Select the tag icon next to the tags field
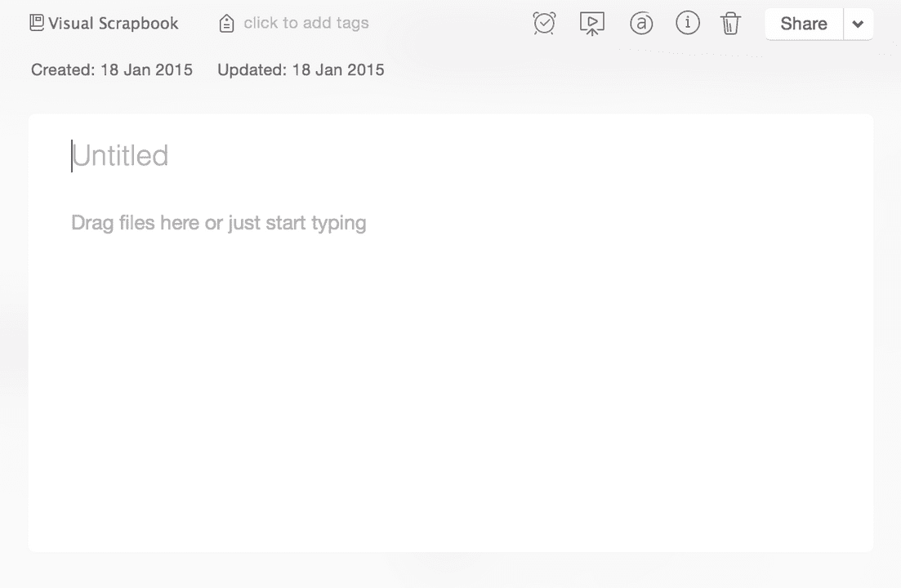The height and width of the screenshot is (588, 901). click(x=226, y=23)
